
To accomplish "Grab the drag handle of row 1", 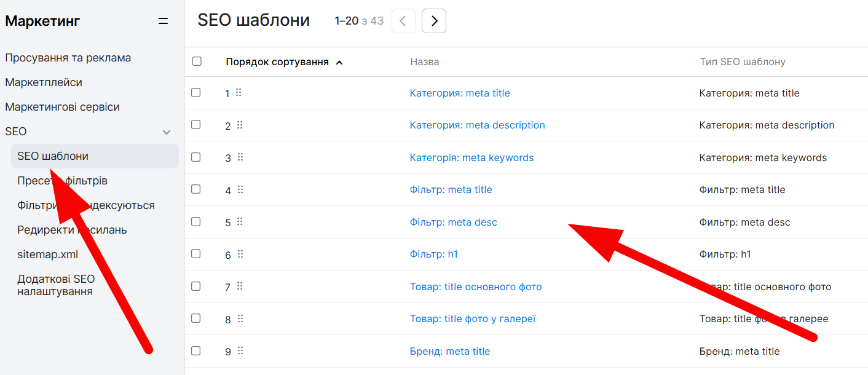I will point(239,93).
